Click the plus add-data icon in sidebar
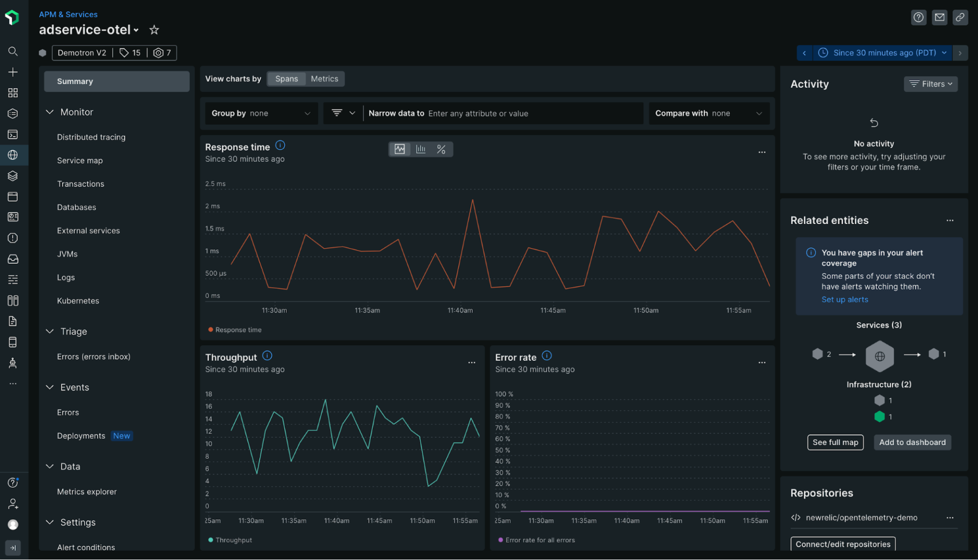Screen dimensions: 978x560 13,72
